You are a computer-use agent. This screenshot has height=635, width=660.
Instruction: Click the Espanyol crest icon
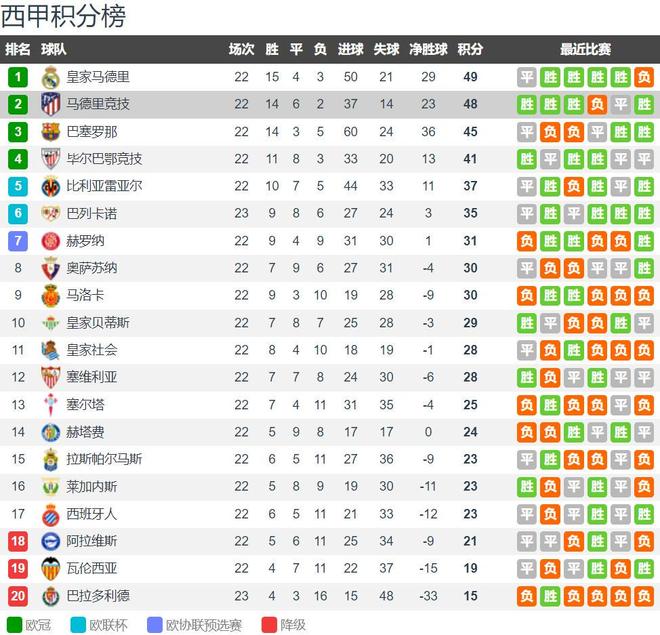pyautogui.click(x=50, y=514)
